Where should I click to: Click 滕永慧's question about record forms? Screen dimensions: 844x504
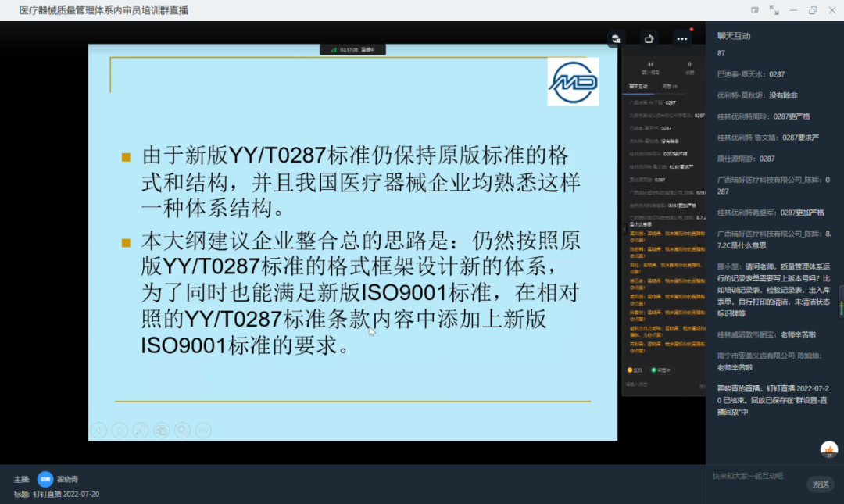774,290
